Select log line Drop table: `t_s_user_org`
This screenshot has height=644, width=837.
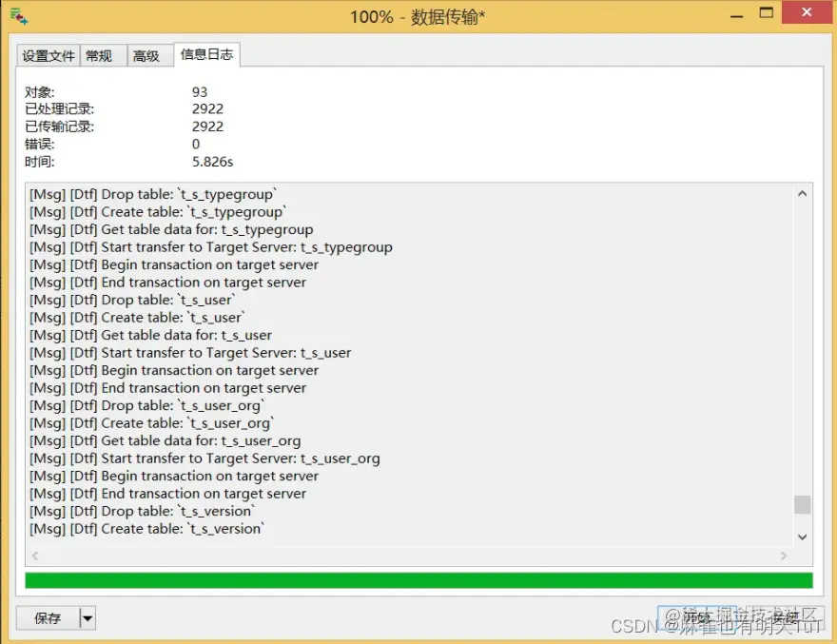pos(146,406)
